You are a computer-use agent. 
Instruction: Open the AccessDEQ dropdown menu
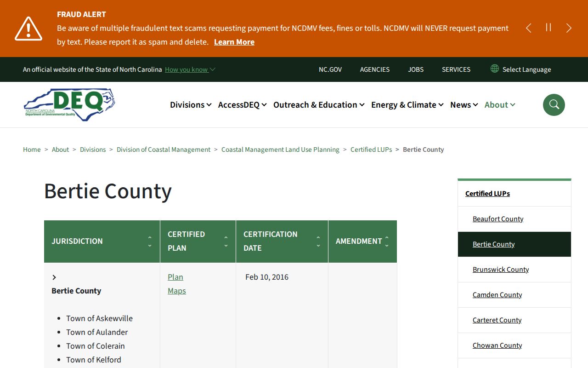[243, 105]
